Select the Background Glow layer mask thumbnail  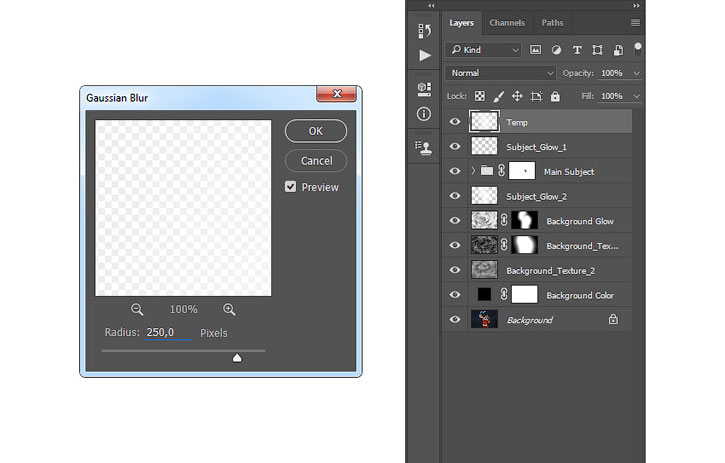click(x=524, y=220)
